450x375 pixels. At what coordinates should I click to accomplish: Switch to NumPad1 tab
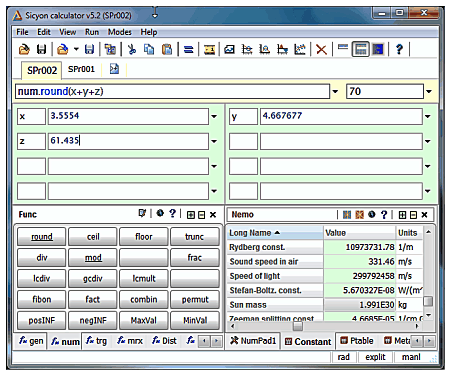click(x=253, y=341)
